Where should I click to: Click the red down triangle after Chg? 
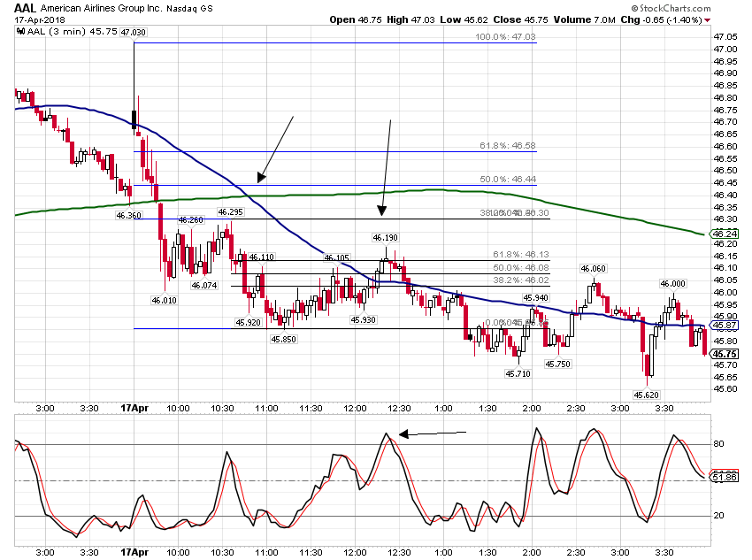[x=708, y=20]
